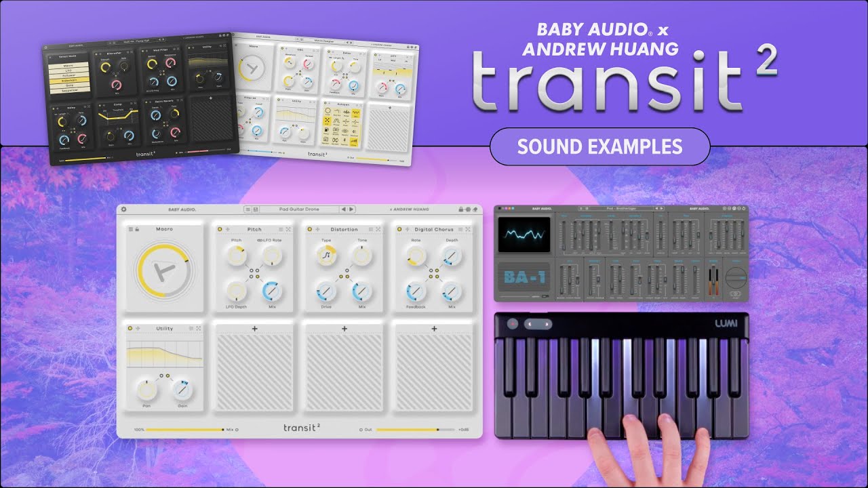Click the padlock icon at top-right of Transit 2
This screenshot has width=868, height=488.
461,209
